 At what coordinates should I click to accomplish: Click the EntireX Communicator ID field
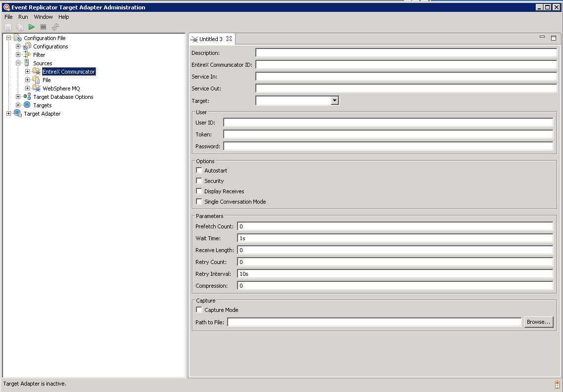click(x=406, y=65)
